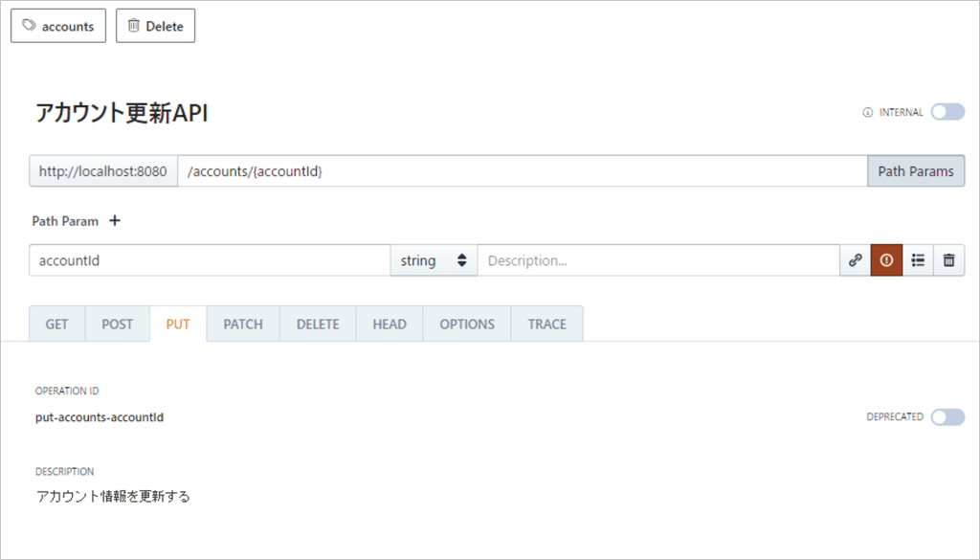Switch to the GET method tab
Viewport: 980px width, 560px height.
pyautogui.click(x=57, y=325)
